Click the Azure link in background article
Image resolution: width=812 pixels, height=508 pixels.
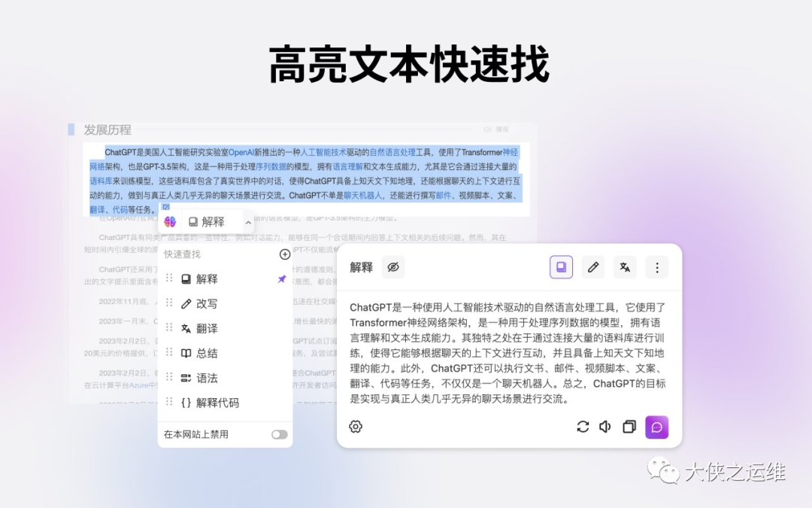tap(139, 385)
